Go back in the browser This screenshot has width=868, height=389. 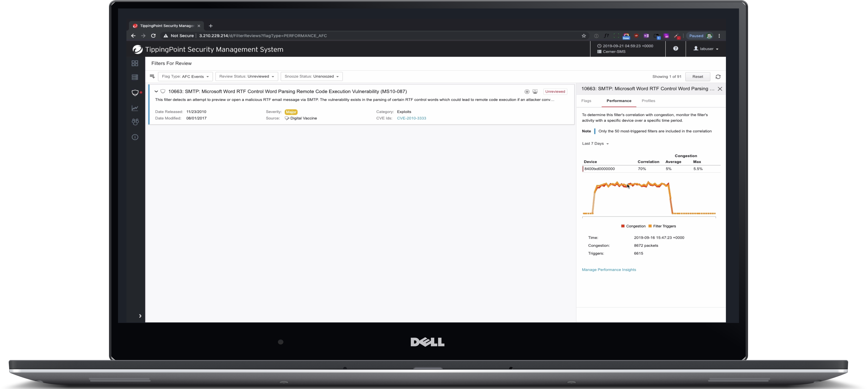tap(133, 36)
